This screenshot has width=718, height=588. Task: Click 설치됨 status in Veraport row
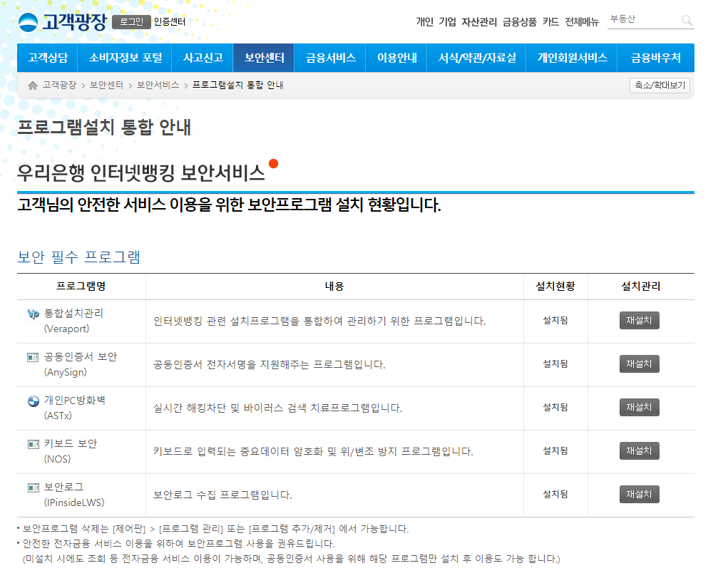(x=555, y=320)
